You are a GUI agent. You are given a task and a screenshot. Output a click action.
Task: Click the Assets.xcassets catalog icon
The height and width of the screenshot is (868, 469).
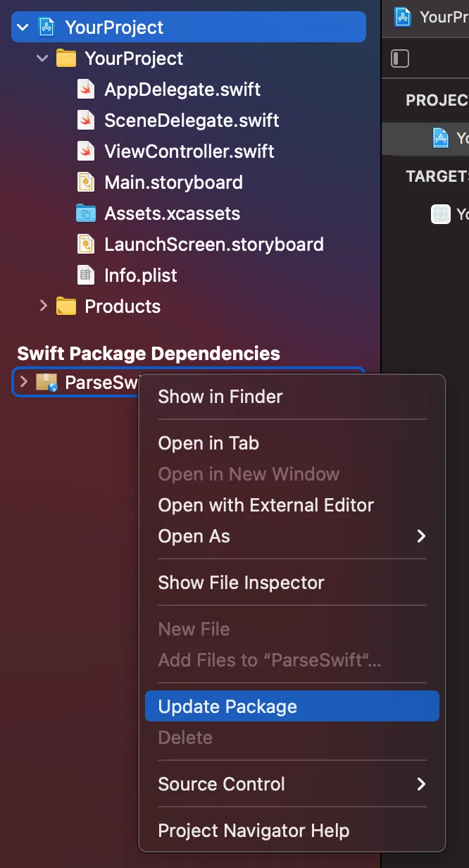pyautogui.click(x=86, y=213)
